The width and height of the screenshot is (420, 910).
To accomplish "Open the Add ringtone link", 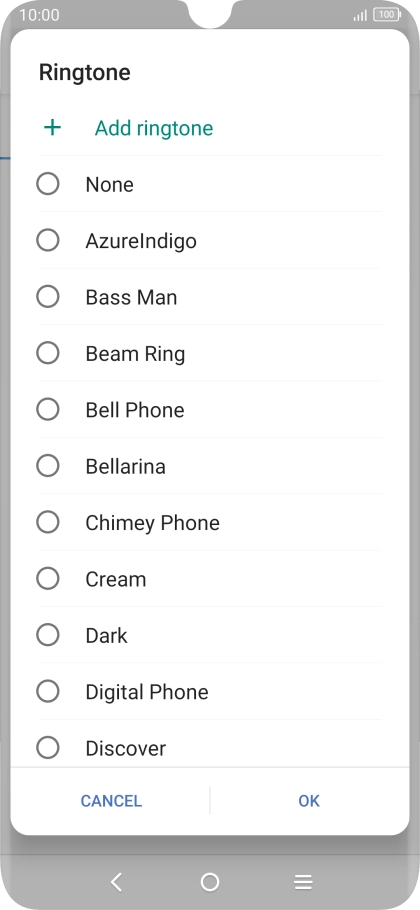I will (x=154, y=128).
